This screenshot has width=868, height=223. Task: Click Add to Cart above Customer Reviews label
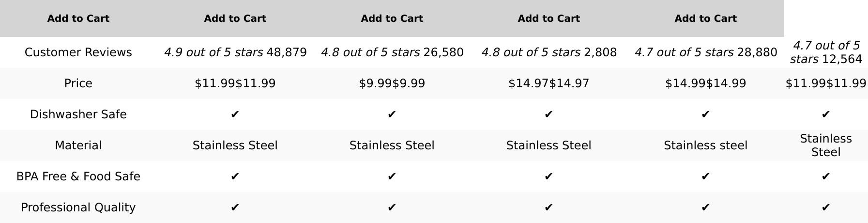(x=78, y=18)
